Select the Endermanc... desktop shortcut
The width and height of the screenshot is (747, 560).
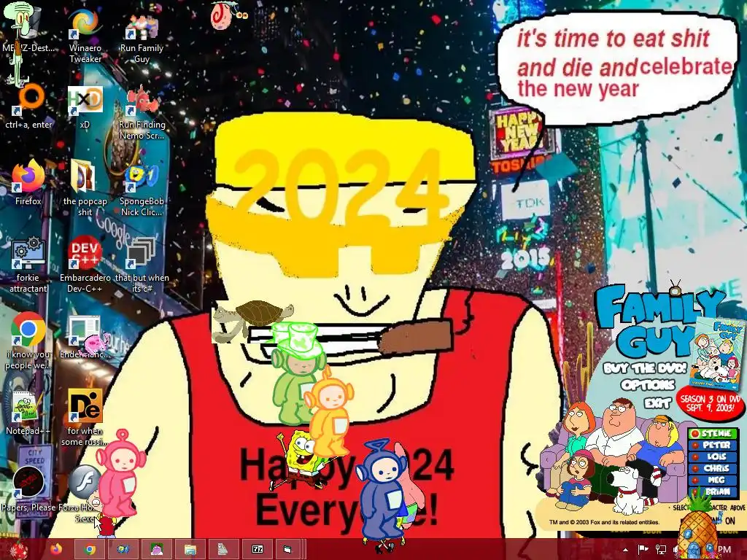point(85,337)
